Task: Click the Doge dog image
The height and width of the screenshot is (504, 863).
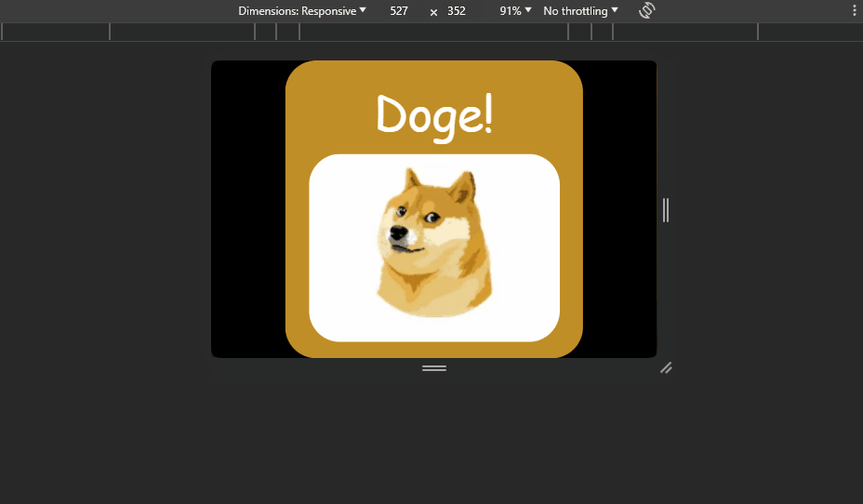Action: [x=434, y=243]
